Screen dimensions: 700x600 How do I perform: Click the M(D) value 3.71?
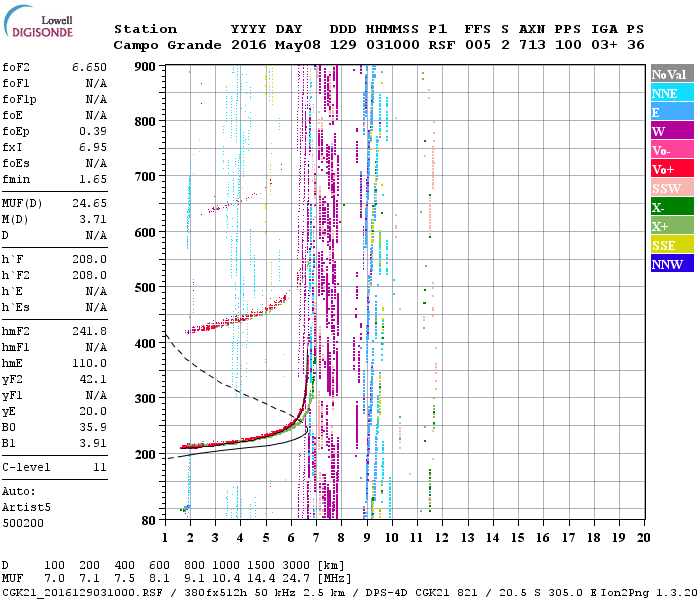(93, 219)
